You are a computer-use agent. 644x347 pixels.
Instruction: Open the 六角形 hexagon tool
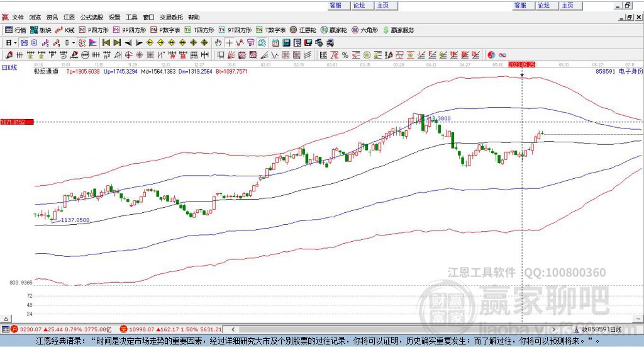coord(365,30)
